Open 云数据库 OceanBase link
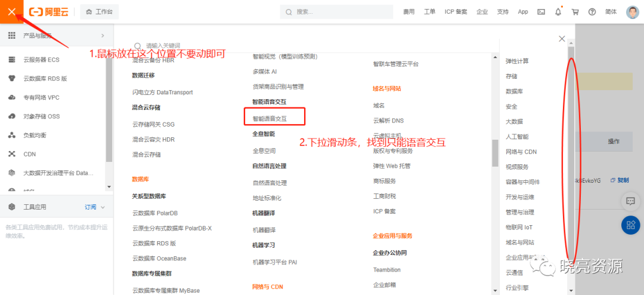Image resolution: width=644 pixels, height=295 pixels. click(159, 259)
